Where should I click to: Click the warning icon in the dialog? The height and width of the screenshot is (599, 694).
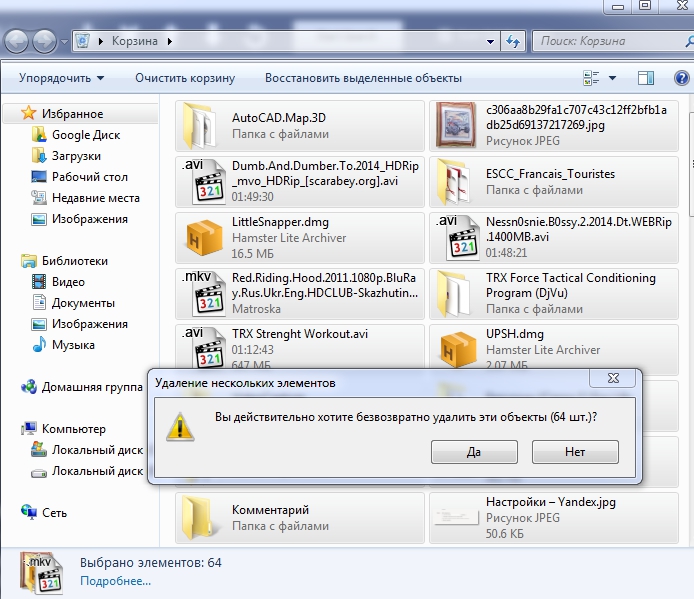(180, 425)
